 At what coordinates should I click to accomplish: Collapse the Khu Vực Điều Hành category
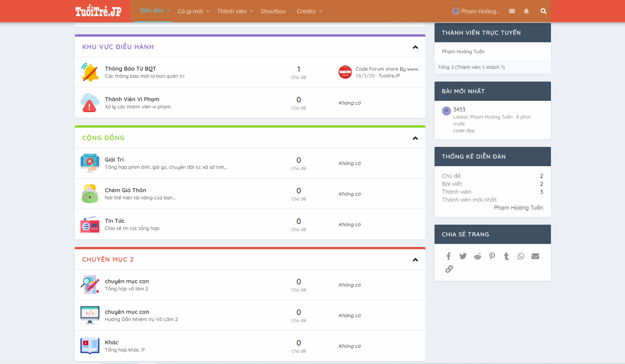click(415, 47)
